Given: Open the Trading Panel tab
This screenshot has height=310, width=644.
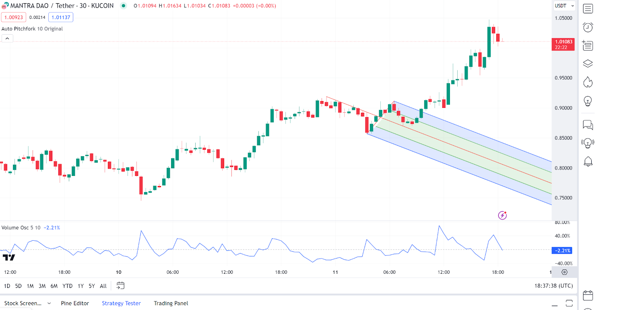Looking at the screenshot, I should point(171,303).
